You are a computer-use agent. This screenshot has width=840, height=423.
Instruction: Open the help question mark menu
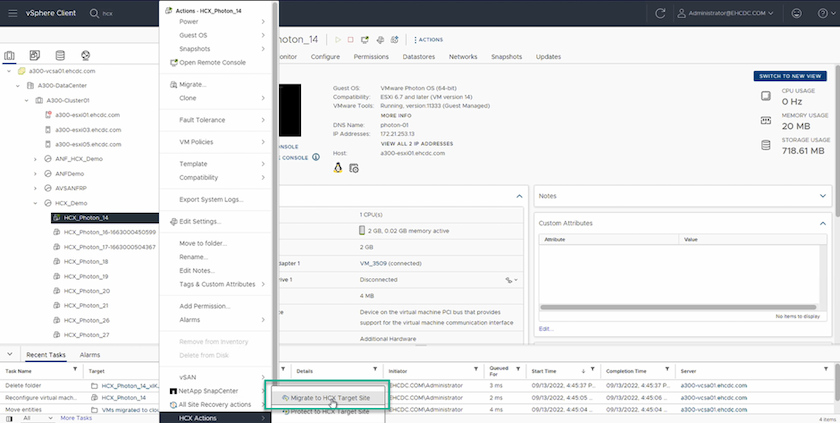[x=826, y=14]
